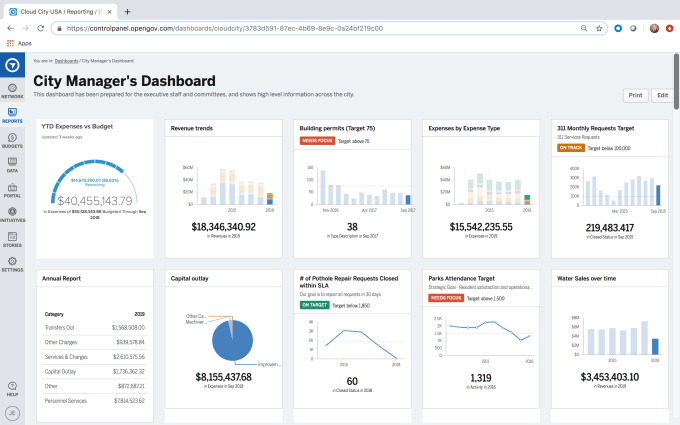Viewport: 680px width, 425px height.
Task: Click the Edit dashboard button
Action: 661,95
